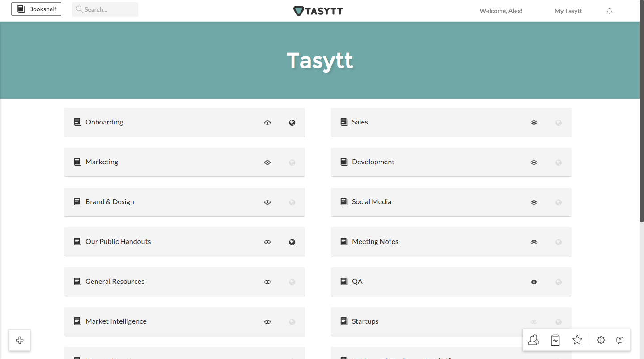This screenshot has width=644, height=359.
Task: Click the plus add button at the bottom left
Action: point(20,340)
